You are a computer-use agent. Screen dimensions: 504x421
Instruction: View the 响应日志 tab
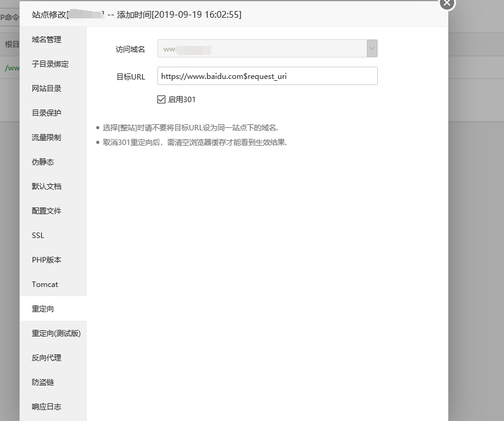pos(53,406)
